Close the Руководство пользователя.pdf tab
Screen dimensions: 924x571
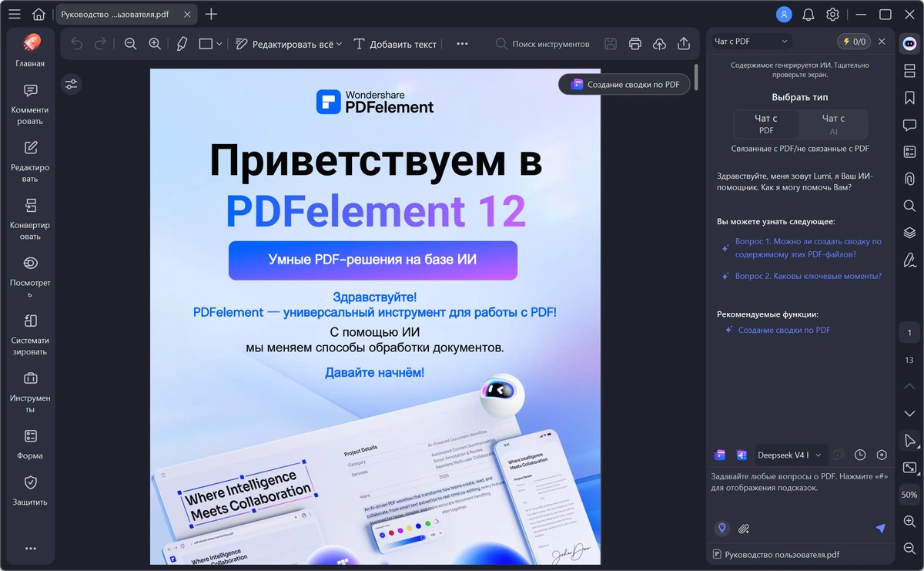pos(187,14)
